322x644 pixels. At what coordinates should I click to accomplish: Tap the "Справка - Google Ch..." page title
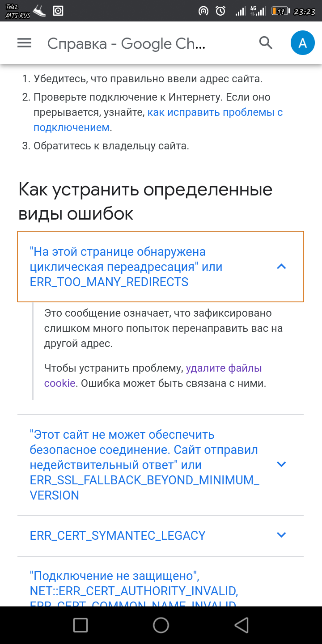[x=126, y=43]
